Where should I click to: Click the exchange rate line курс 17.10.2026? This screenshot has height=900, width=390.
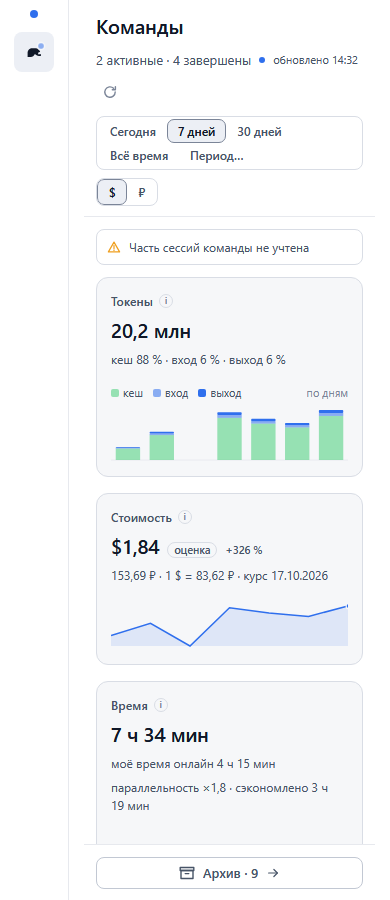[219, 576]
